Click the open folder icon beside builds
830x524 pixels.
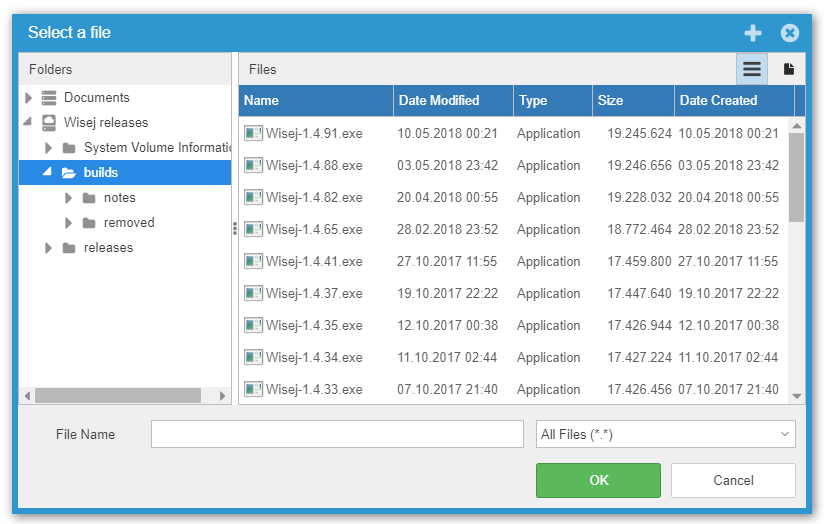point(69,173)
